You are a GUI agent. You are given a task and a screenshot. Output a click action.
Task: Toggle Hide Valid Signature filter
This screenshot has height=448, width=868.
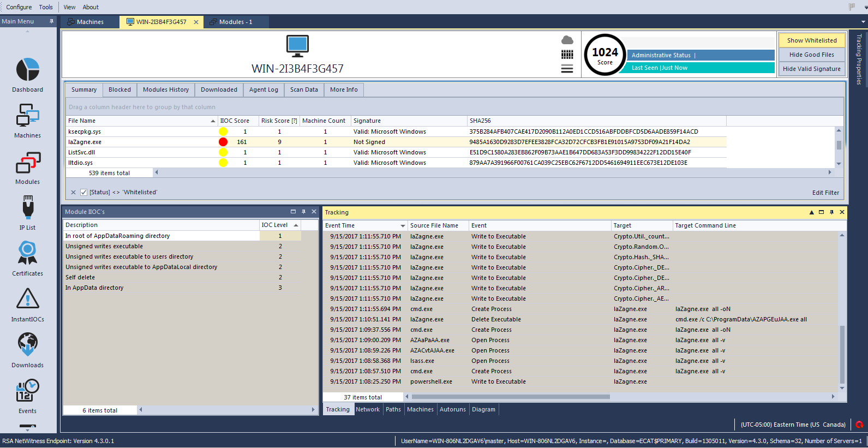coord(811,69)
